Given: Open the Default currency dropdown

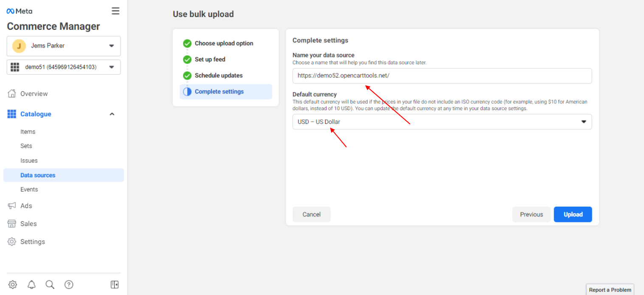Looking at the screenshot, I should [x=442, y=122].
